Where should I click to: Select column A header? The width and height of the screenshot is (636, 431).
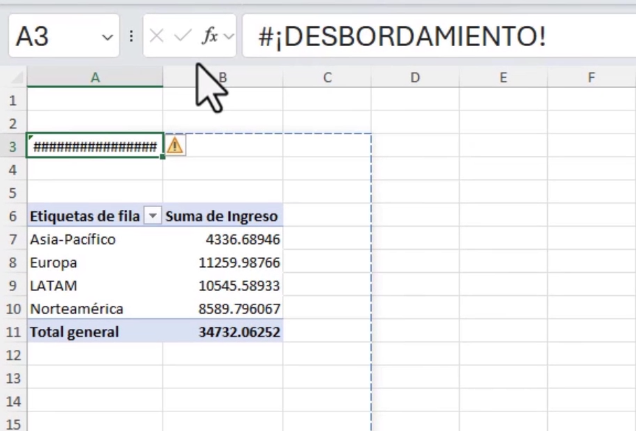[95, 77]
